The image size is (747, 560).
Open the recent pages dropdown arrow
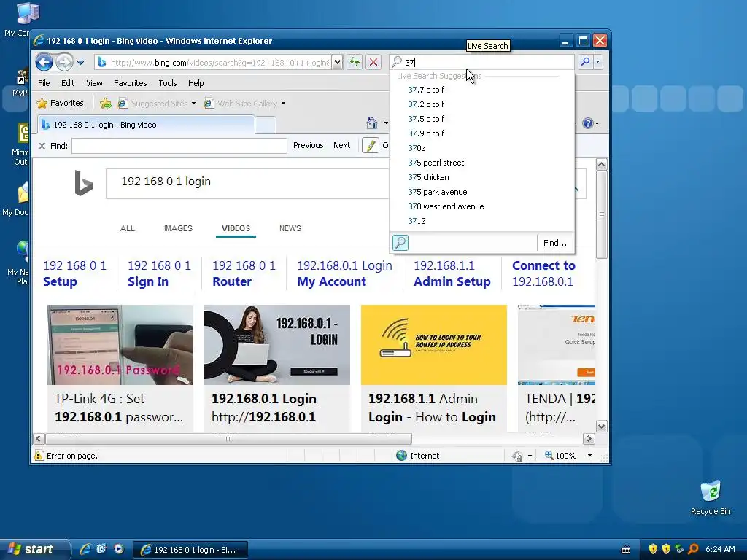pos(80,63)
